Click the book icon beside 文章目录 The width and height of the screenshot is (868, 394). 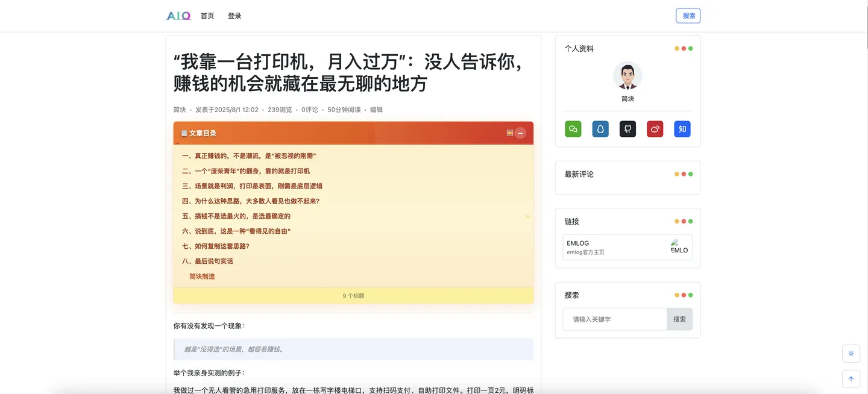tap(184, 133)
